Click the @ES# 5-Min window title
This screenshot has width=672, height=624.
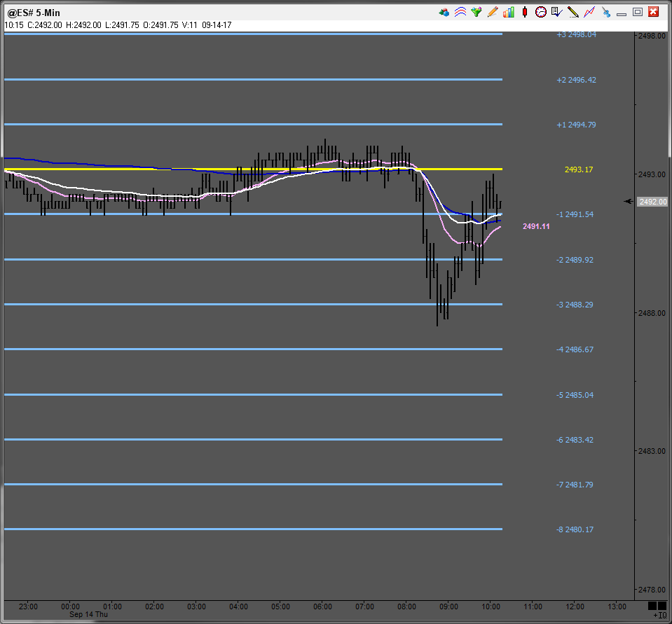pos(34,13)
